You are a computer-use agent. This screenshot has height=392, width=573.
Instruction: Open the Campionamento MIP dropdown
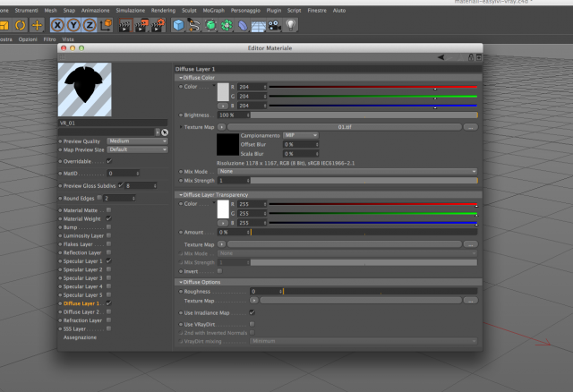click(301, 135)
